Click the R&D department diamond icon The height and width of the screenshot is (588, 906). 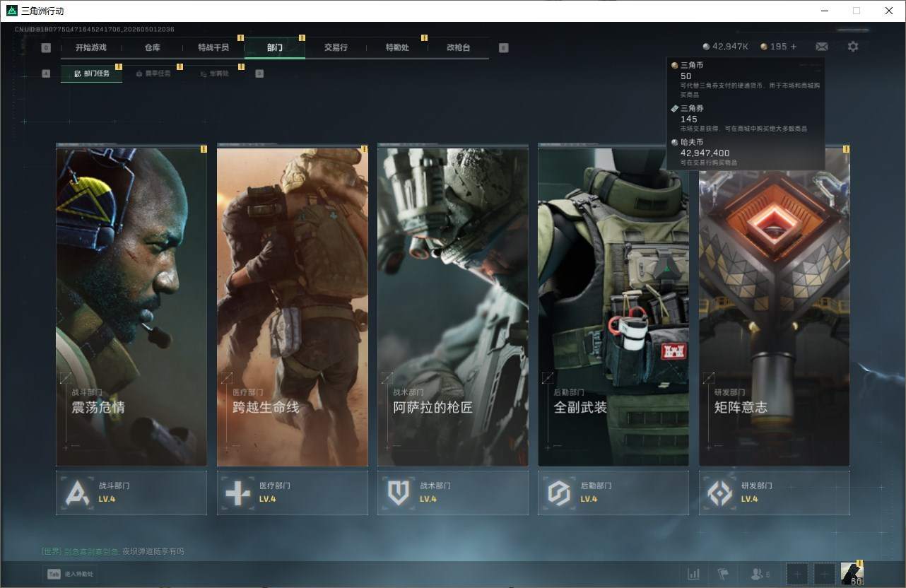[x=720, y=493]
